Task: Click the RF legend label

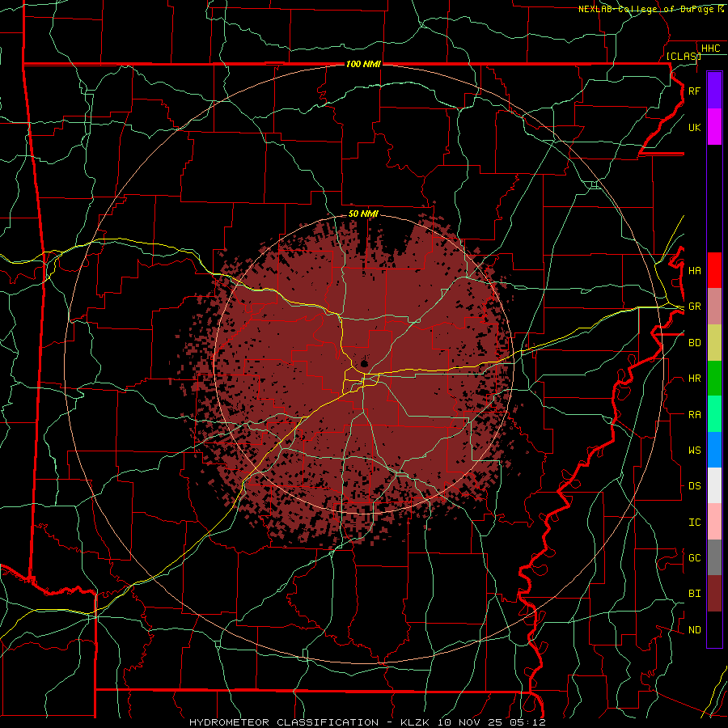Action: pos(694,91)
